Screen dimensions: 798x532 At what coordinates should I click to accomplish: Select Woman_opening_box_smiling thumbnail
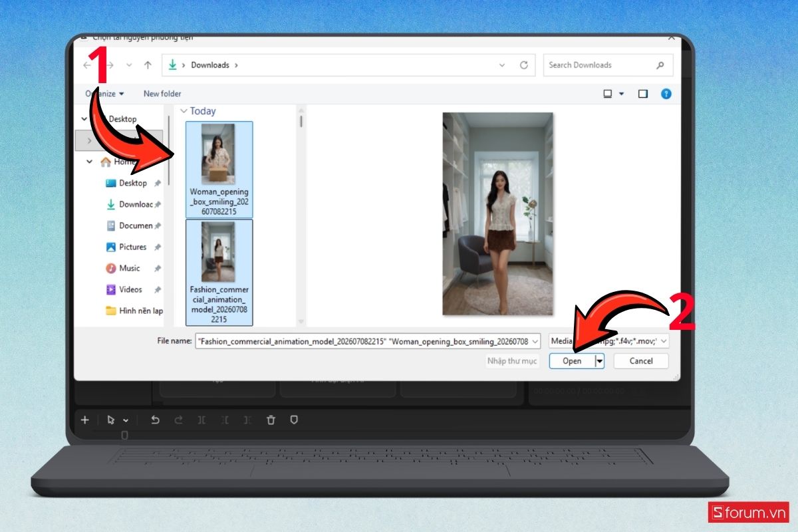point(218,154)
